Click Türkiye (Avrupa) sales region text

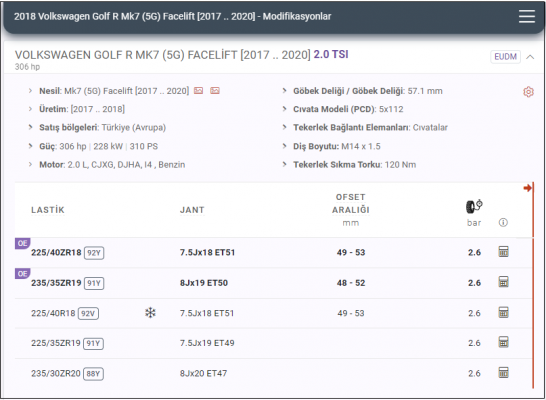(x=134, y=127)
